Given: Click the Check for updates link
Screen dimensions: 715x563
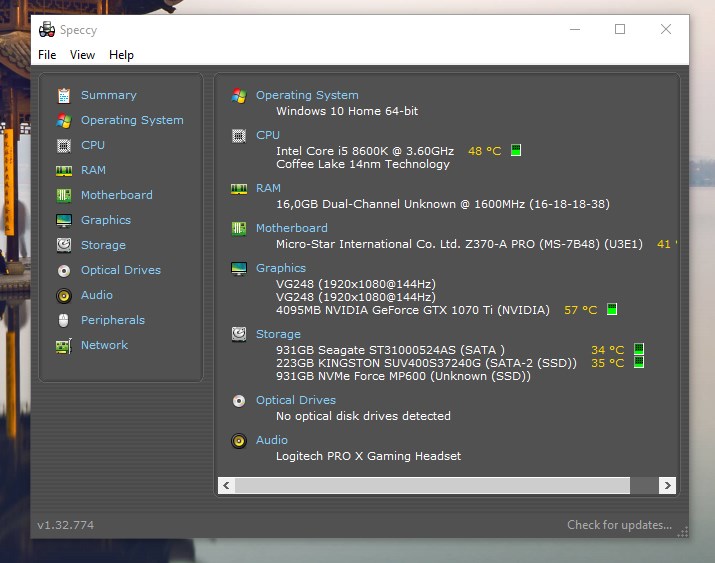Looking at the screenshot, I should pyautogui.click(x=619, y=525).
